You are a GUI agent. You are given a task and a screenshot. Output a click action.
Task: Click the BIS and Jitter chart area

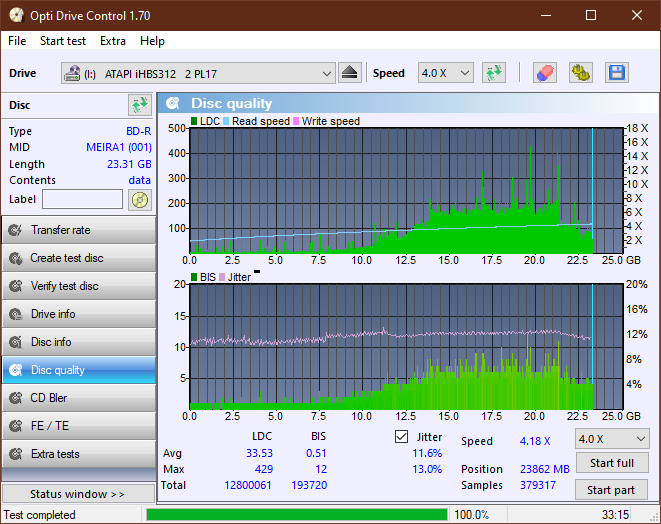pos(406,347)
